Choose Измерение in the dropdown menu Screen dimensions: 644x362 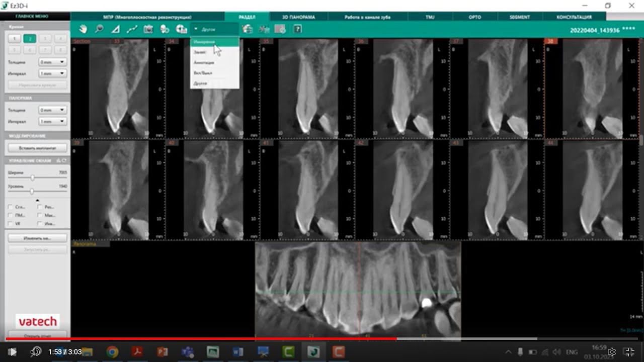pyautogui.click(x=215, y=42)
